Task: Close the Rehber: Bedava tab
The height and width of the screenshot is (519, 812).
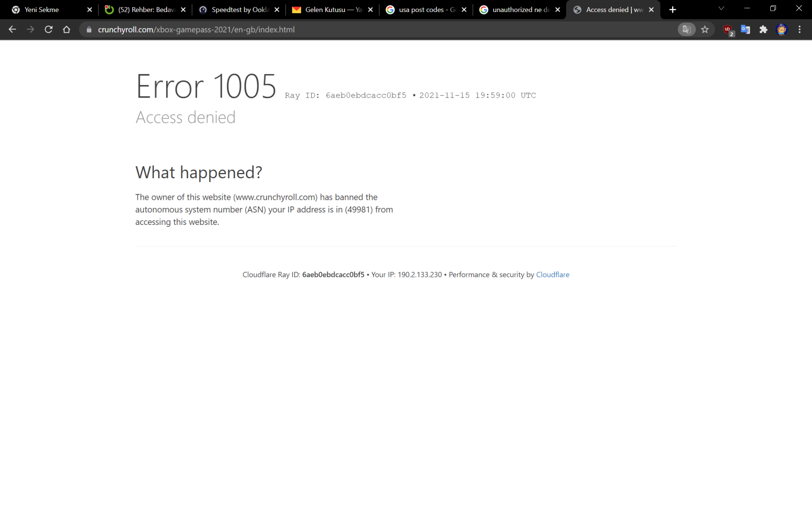Action: (183, 10)
